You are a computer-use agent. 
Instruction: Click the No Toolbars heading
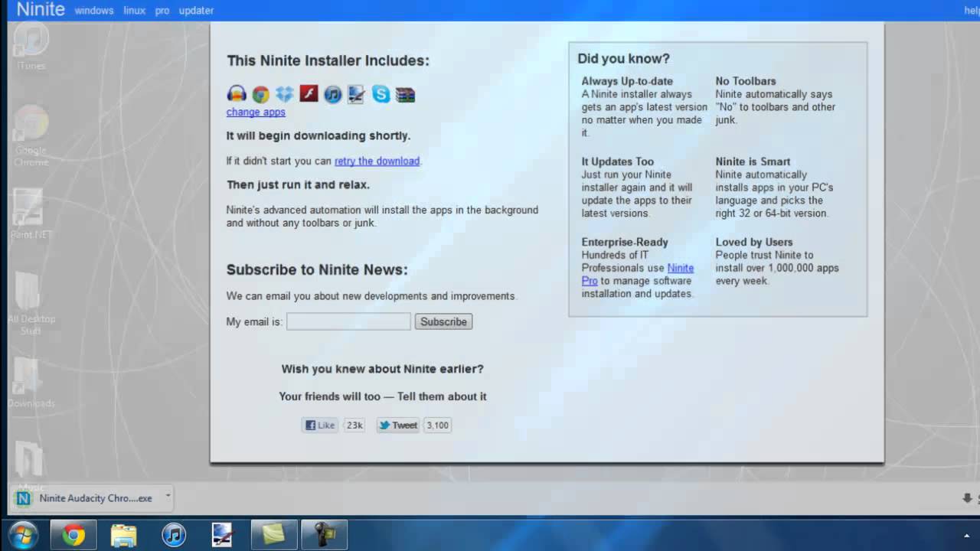point(746,81)
